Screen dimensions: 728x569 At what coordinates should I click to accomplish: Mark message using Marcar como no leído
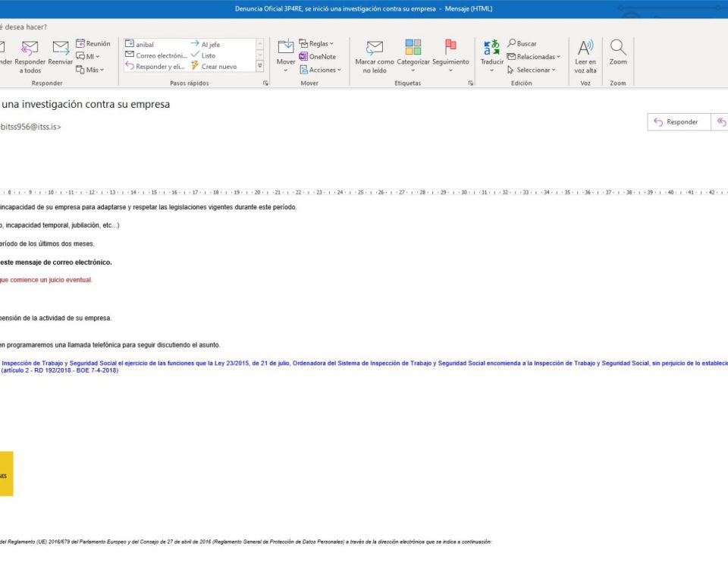(x=375, y=49)
